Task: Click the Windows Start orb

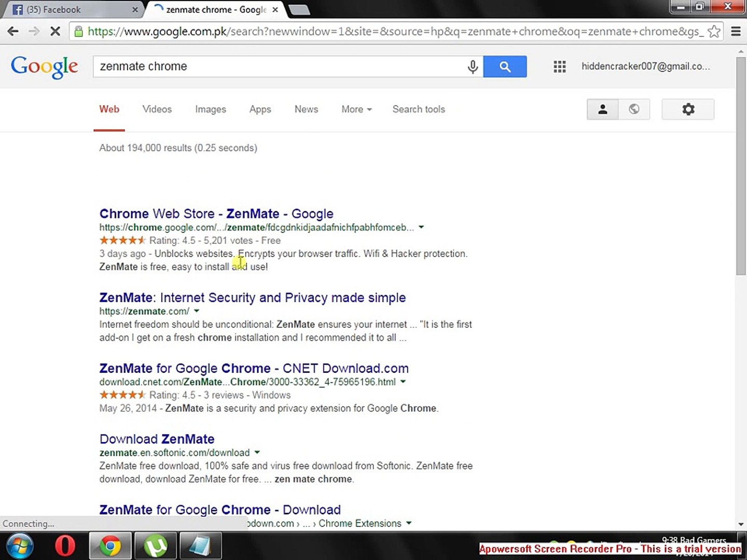Action: pos(20,546)
